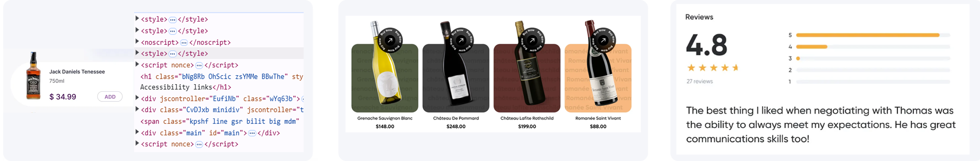This screenshot has width=980, height=161.
Task: Expand the div with id main
Action: tap(137, 132)
